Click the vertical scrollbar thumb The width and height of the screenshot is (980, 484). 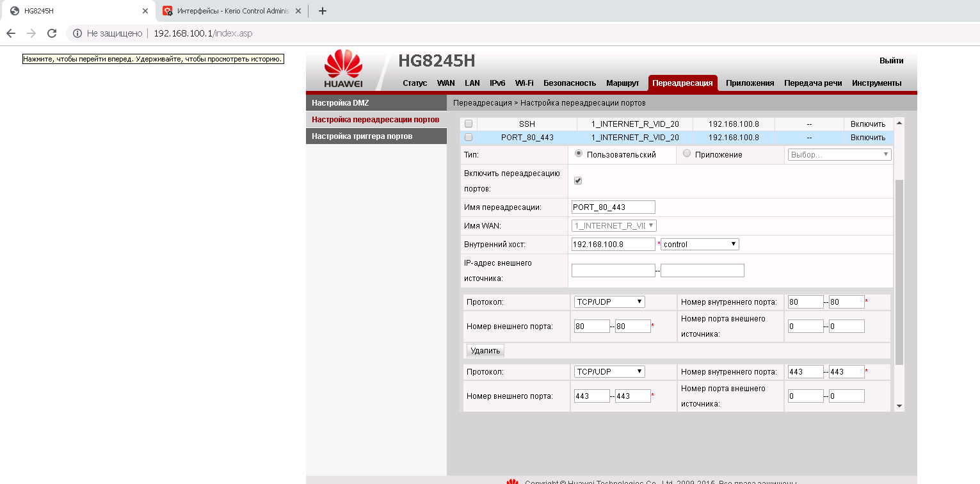tap(899, 272)
